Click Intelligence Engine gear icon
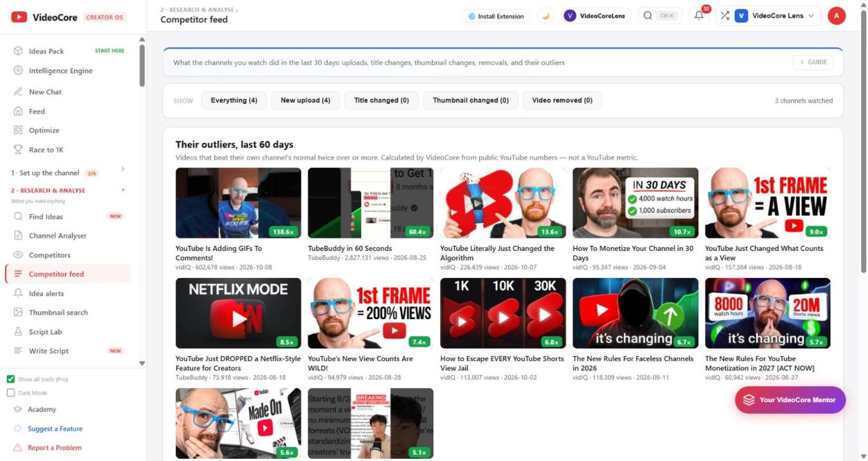Viewport: 868px width, 461px height. (18, 70)
